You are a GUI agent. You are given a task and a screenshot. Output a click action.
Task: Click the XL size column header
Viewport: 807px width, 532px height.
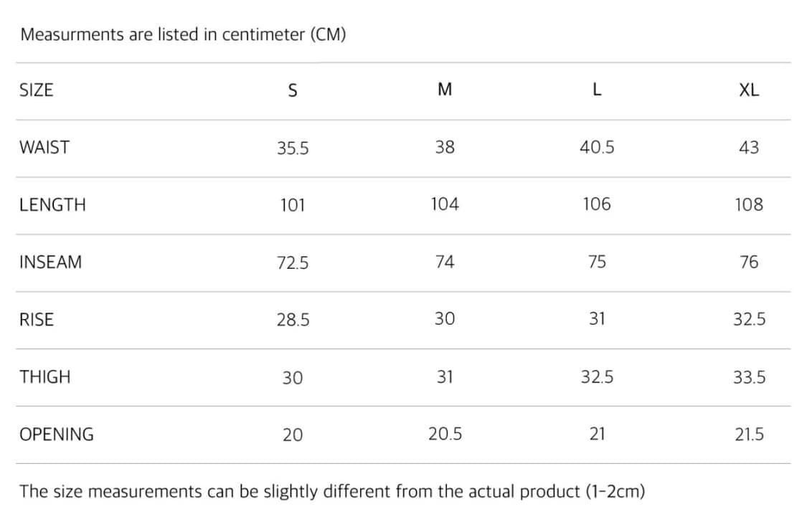tap(748, 90)
